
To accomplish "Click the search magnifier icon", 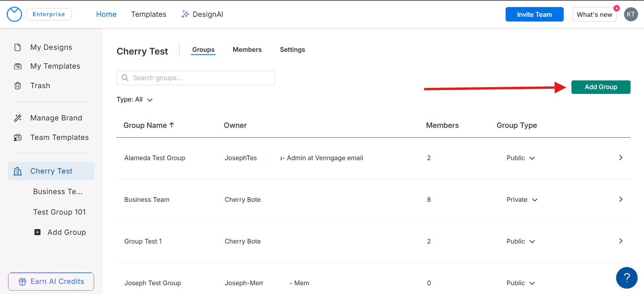I will [125, 78].
